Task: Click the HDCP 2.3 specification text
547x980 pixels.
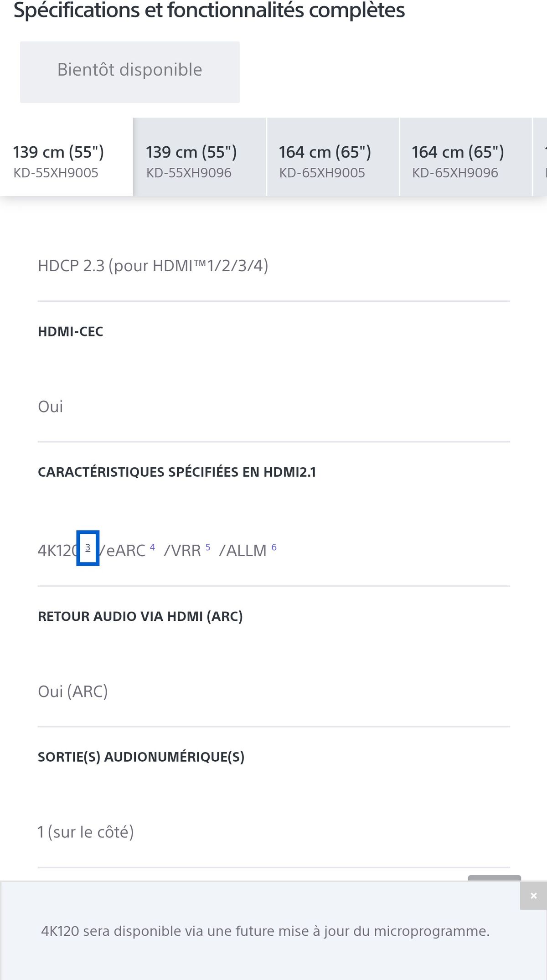Action: (x=153, y=266)
